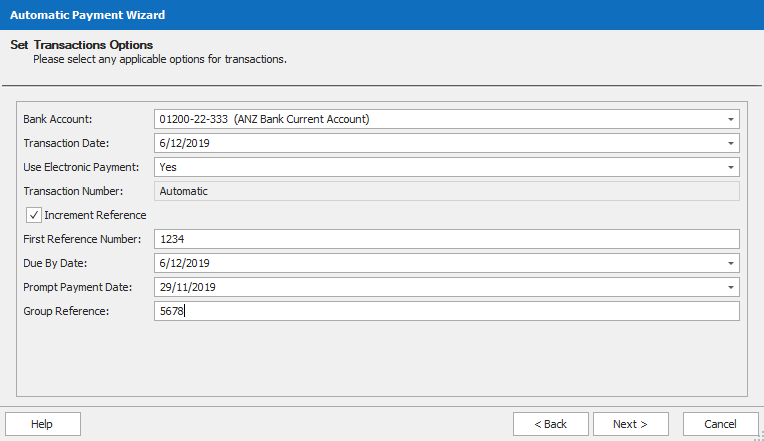
Task: Cancel the Automatic Payment Wizard
Action: pyautogui.click(x=720, y=424)
